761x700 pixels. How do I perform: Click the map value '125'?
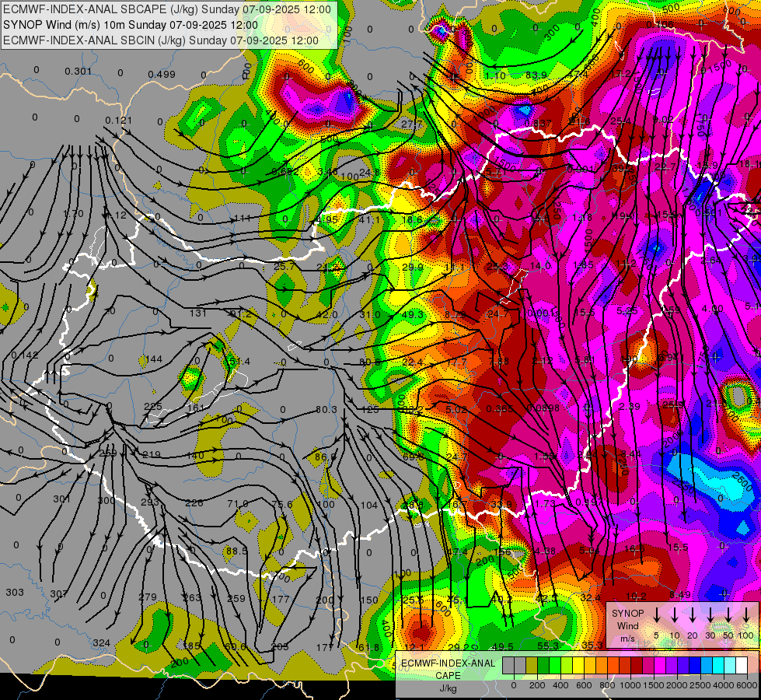[x=370, y=410]
